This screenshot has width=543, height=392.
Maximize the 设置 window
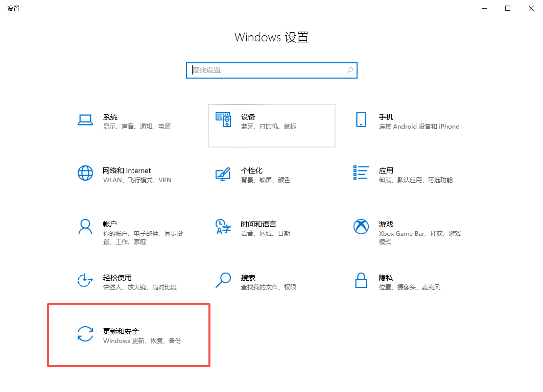[x=508, y=8]
